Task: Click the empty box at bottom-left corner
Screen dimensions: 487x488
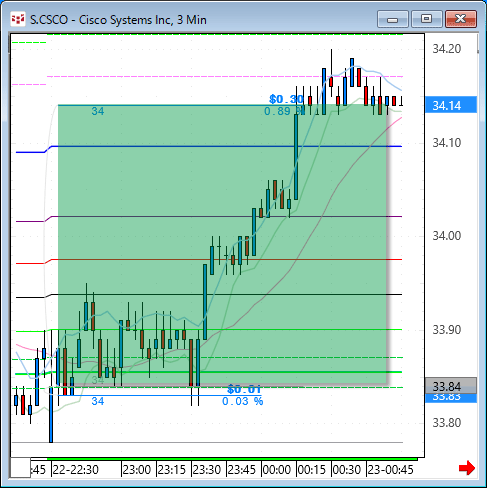Action: click(20, 468)
